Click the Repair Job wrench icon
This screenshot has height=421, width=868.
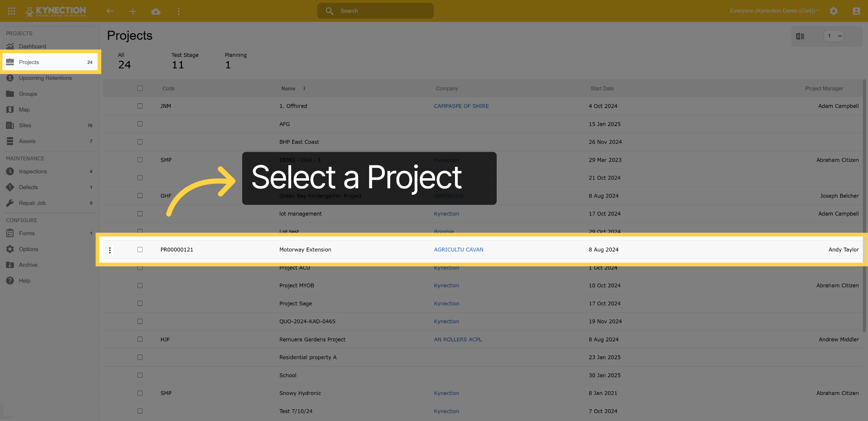(10, 203)
